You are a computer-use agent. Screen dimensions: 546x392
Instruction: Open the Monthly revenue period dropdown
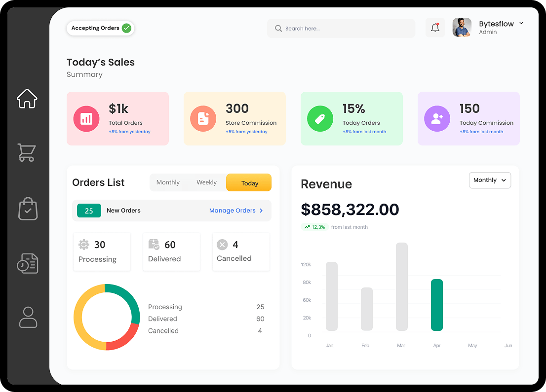click(489, 180)
